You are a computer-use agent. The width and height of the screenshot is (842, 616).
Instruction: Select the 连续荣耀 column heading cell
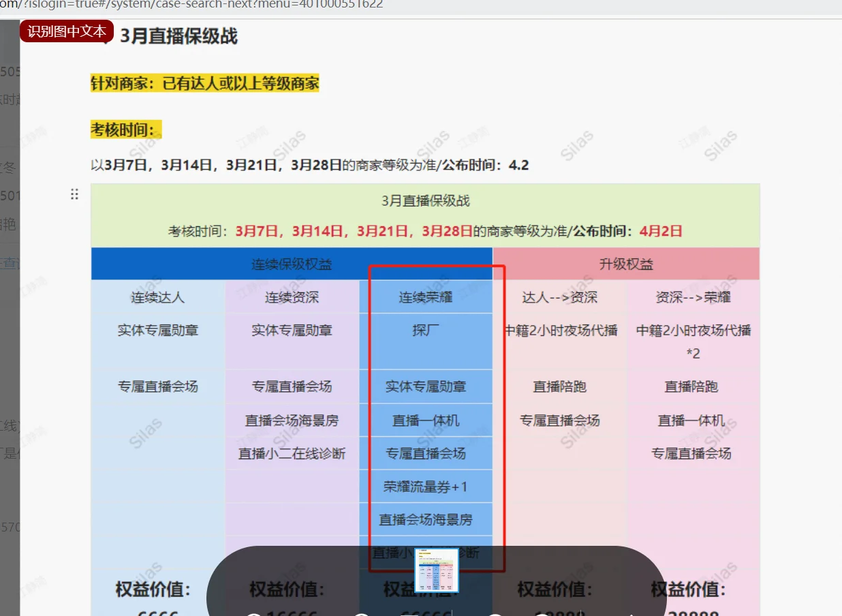(x=426, y=297)
